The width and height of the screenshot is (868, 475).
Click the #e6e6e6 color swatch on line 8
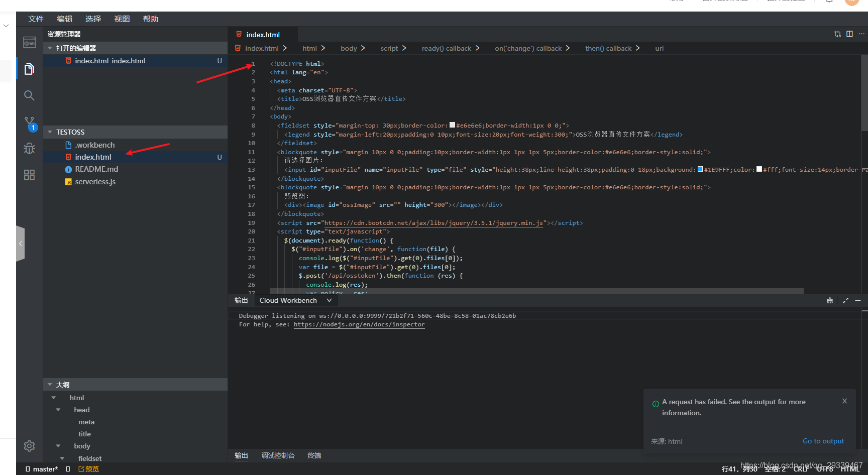click(x=452, y=125)
